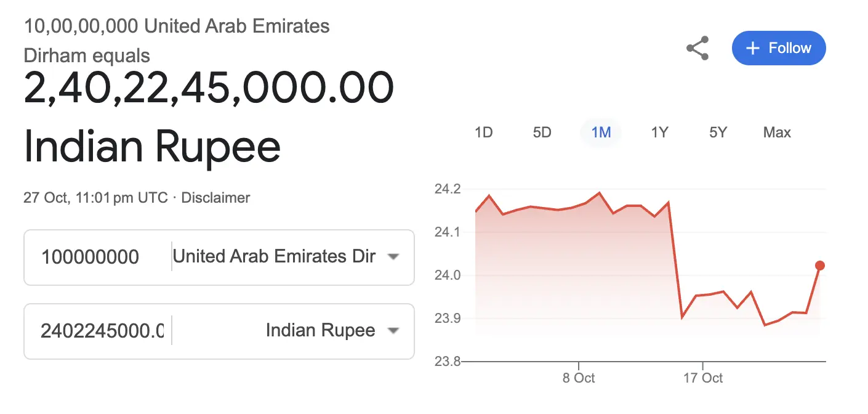This screenshot has width=868, height=414.
Task: Expand the Indian Rupee currency dropdown
Action: 332,331
